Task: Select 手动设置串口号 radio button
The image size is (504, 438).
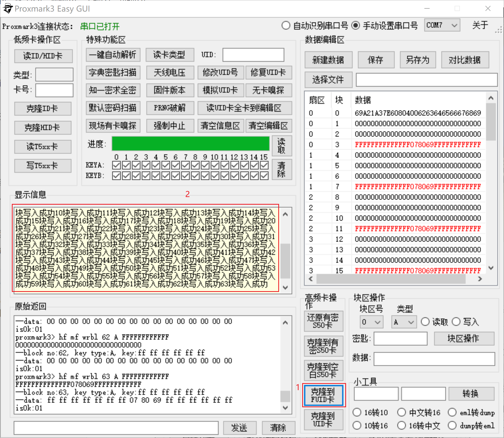Action: (x=356, y=26)
